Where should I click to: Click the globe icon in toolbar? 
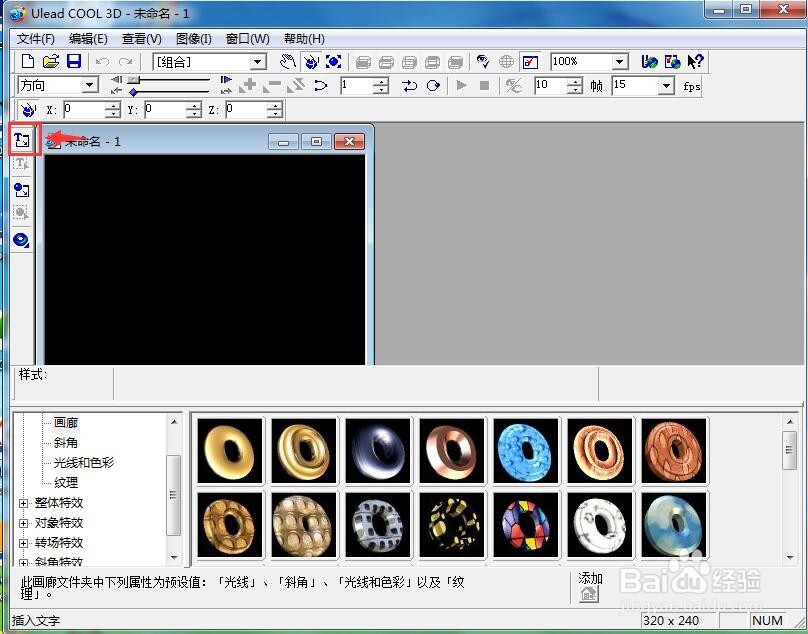coord(507,62)
